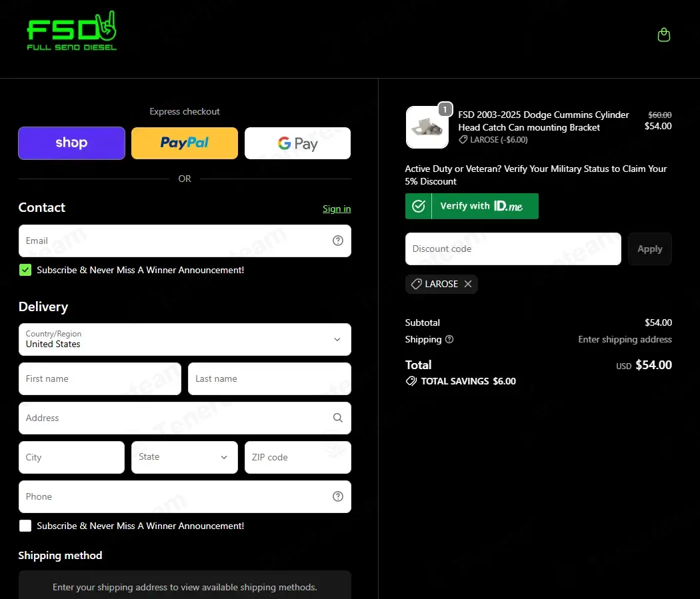Focus the ZIP code field

click(x=298, y=457)
